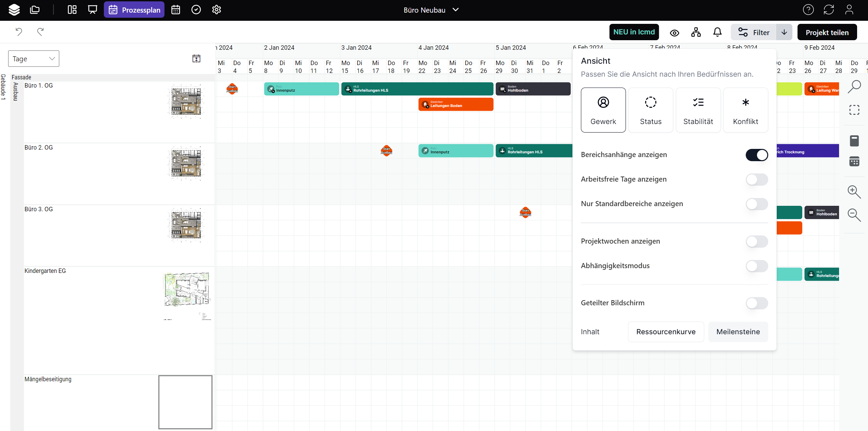This screenshot has width=868, height=431.
Task: Disable Bereichsanhänge anzeigen toggle
Action: tap(757, 155)
